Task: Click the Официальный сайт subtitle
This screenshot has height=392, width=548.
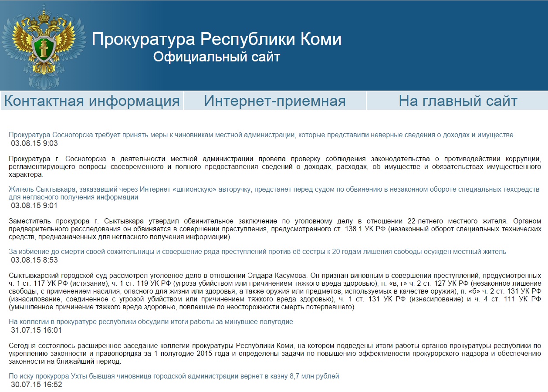Action: point(216,57)
